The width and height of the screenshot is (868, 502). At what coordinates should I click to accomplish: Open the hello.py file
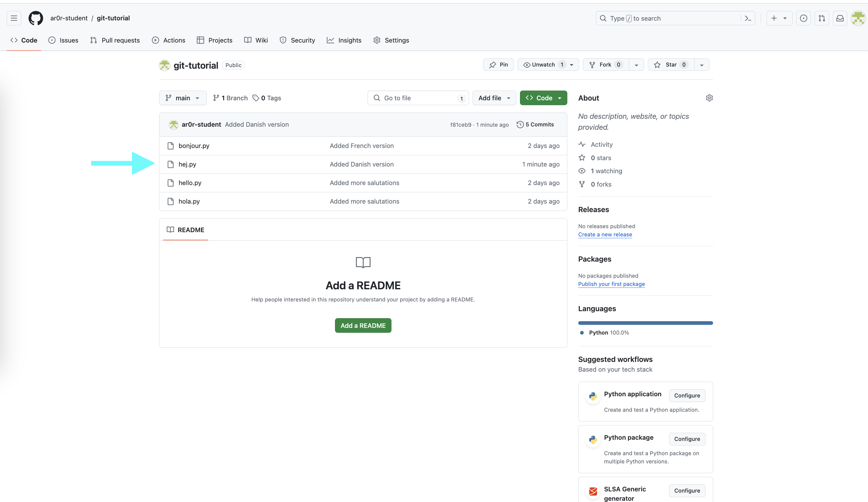[x=190, y=183]
